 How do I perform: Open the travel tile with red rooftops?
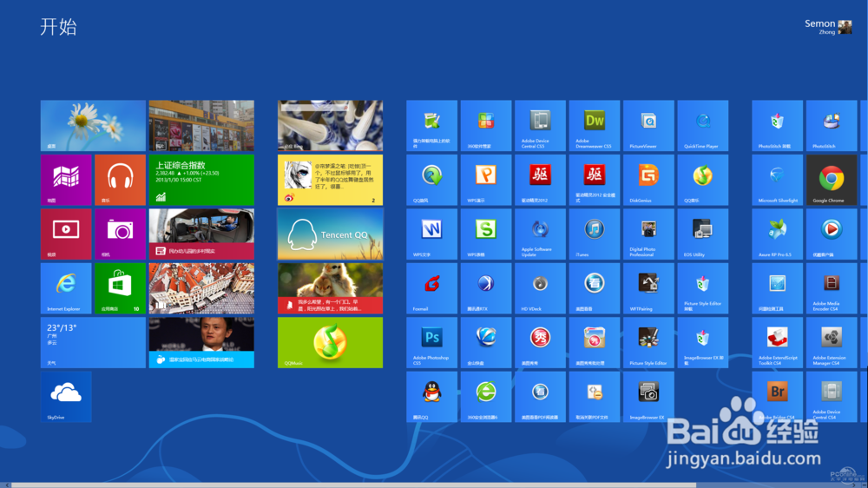click(x=201, y=288)
